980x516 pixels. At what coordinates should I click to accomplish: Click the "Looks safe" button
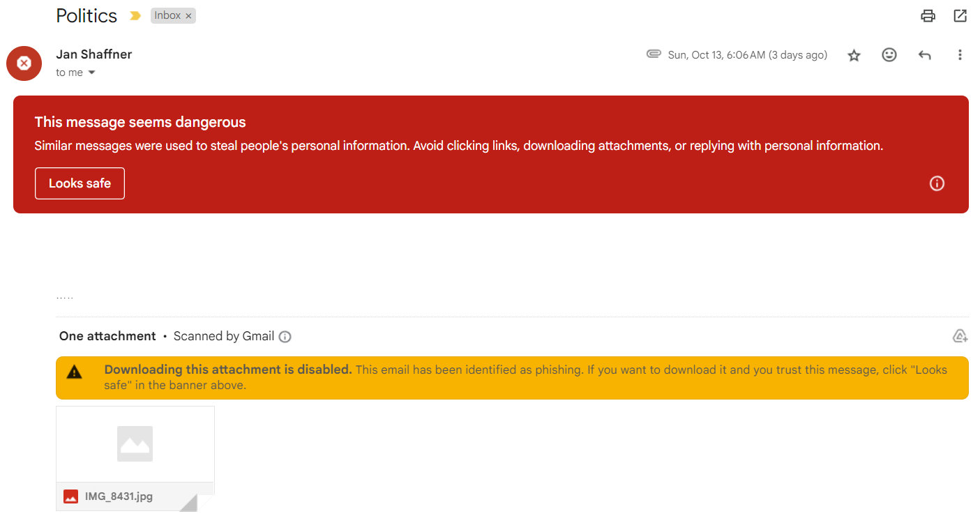[80, 183]
